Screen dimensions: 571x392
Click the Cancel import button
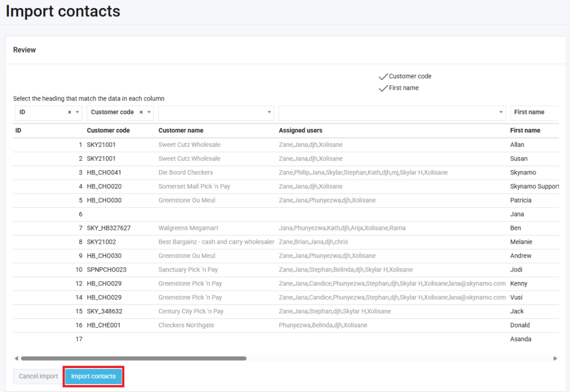pyautogui.click(x=38, y=377)
